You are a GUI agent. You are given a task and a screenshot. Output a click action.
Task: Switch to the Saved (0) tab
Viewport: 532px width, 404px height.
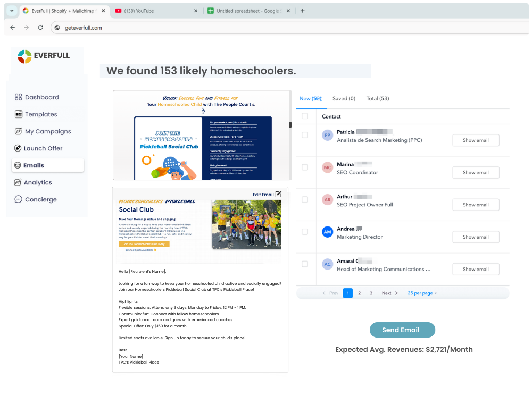click(x=344, y=99)
